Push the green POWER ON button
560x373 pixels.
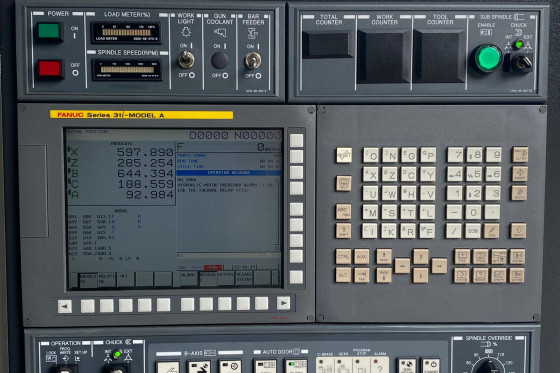click(x=49, y=31)
